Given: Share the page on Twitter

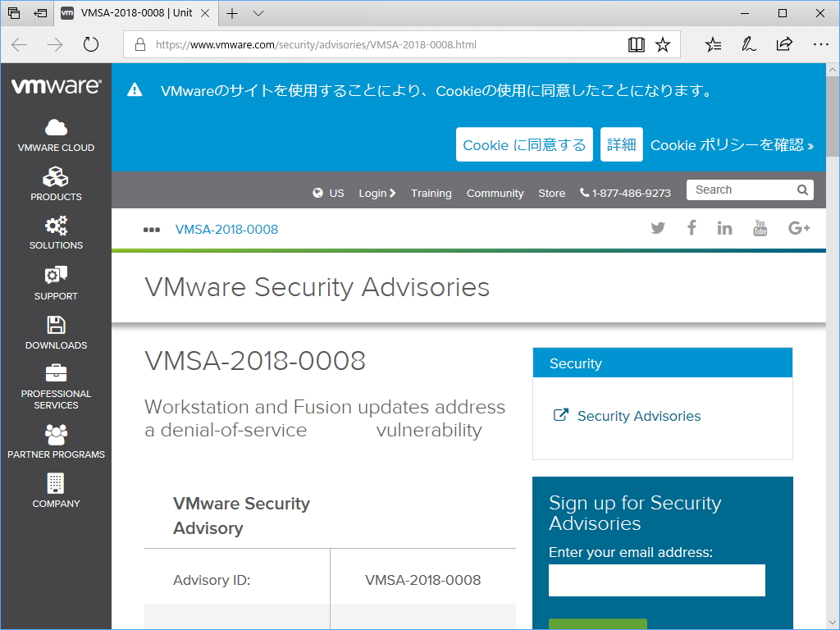Looking at the screenshot, I should [658, 227].
